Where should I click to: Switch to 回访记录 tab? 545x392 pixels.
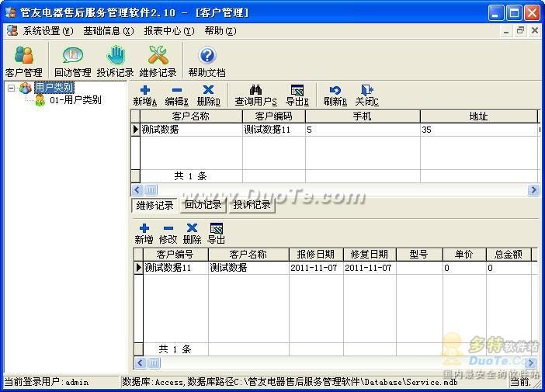(x=203, y=205)
